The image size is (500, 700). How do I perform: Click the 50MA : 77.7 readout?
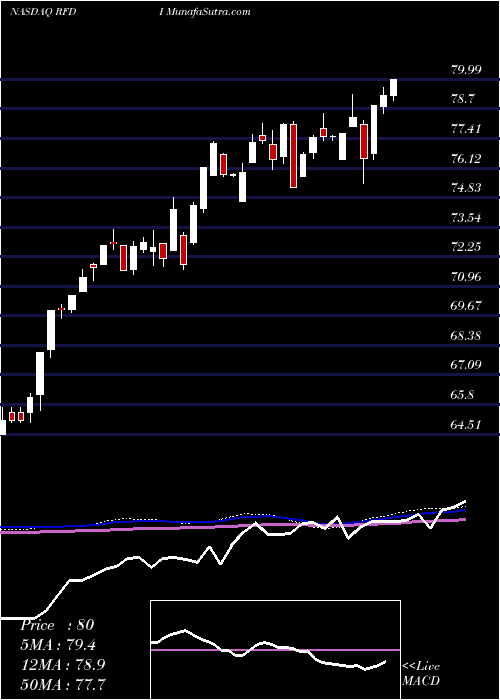(x=64, y=684)
